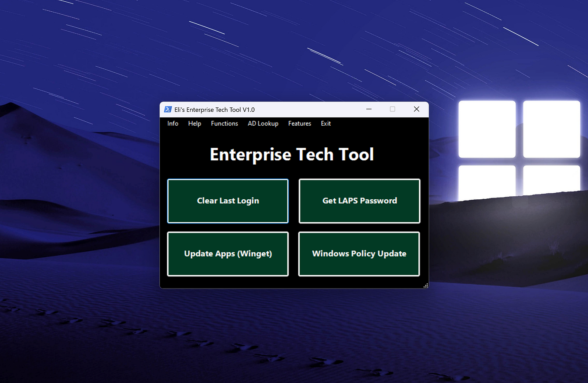Screen dimensions: 588x383
Task: Open the Features dropdown menu
Action: click(x=299, y=123)
